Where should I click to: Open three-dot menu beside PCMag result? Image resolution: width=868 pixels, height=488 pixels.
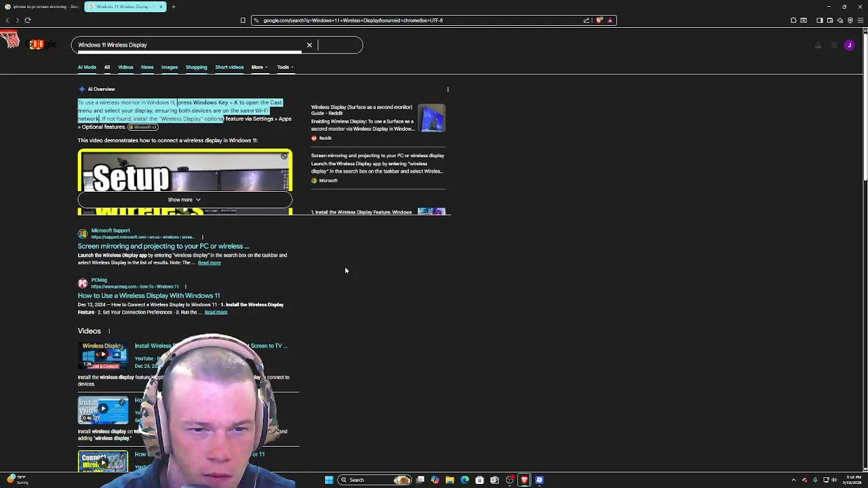[185, 287]
